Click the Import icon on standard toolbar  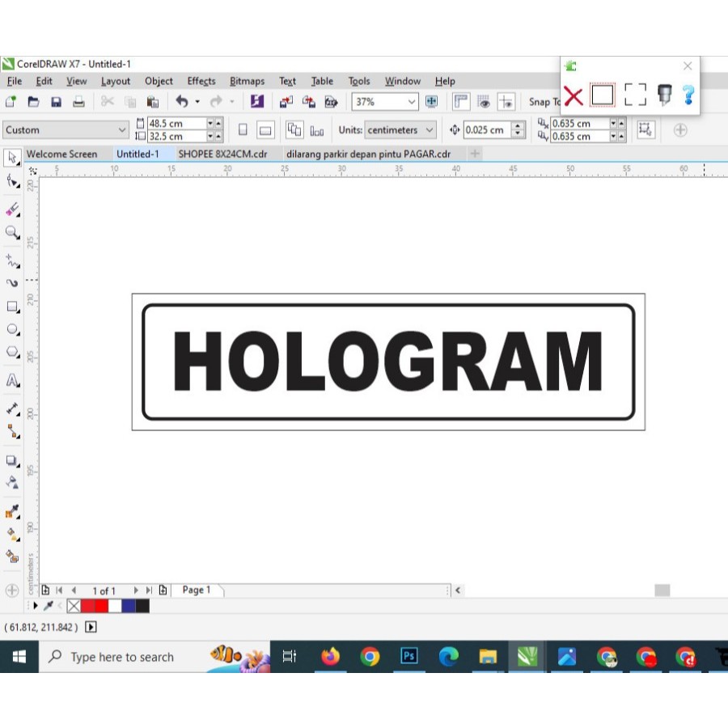pyautogui.click(x=286, y=102)
